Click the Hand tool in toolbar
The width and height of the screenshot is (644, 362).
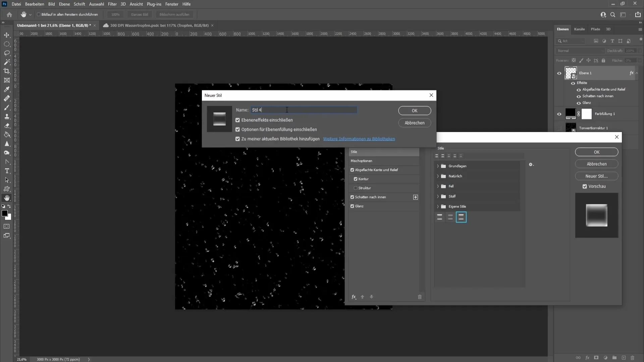tap(7, 198)
